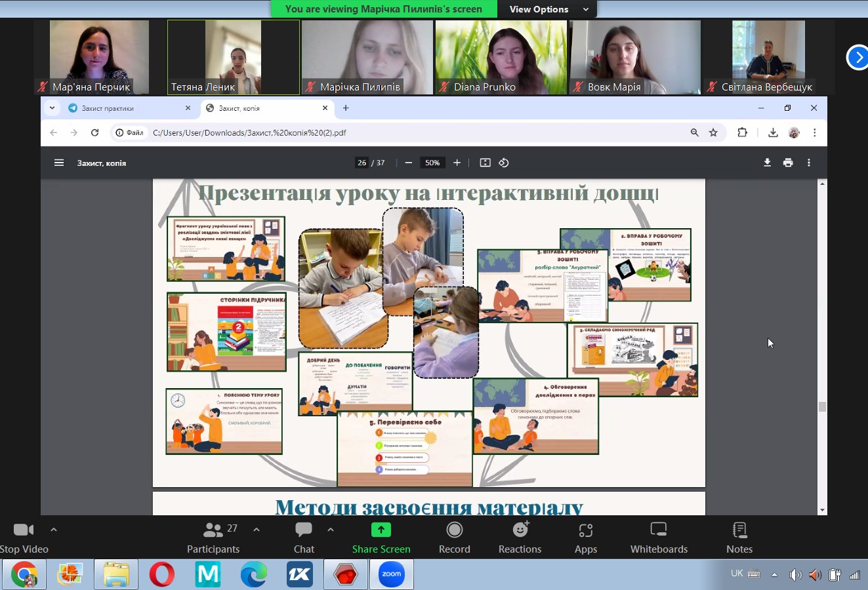868x590 pixels.
Task: Open Zoom Reactions panel
Action: tap(520, 537)
